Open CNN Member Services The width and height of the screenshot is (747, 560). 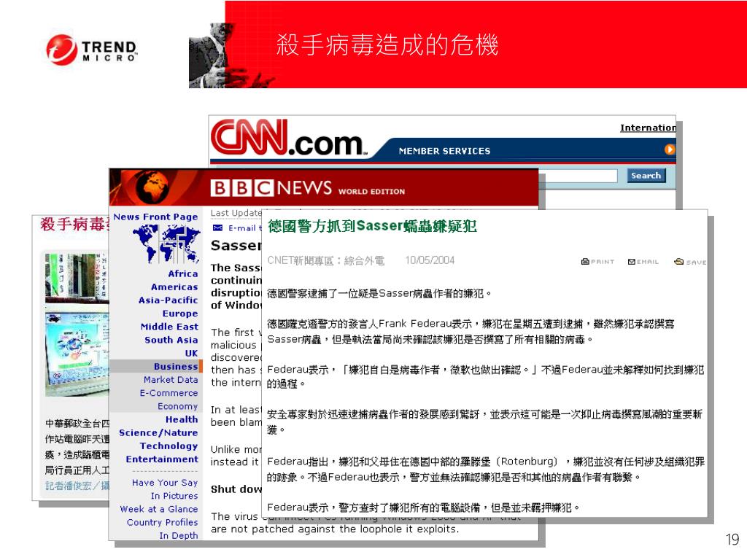point(444,151)
